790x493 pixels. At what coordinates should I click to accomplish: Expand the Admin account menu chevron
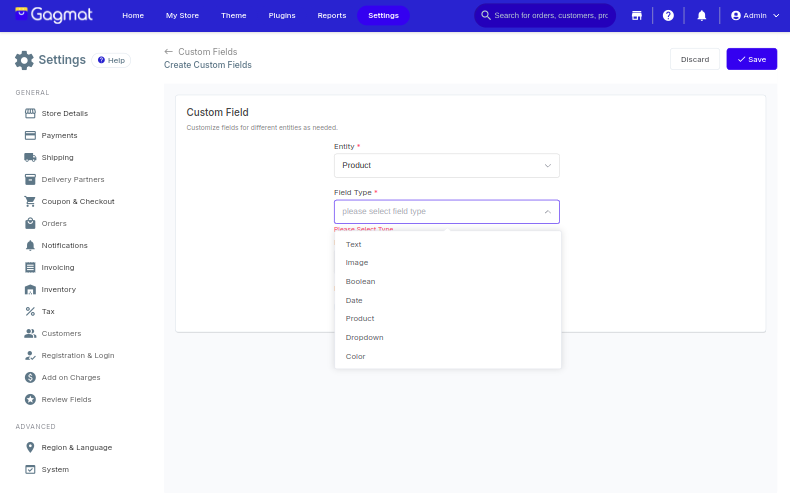click(776, 16)
